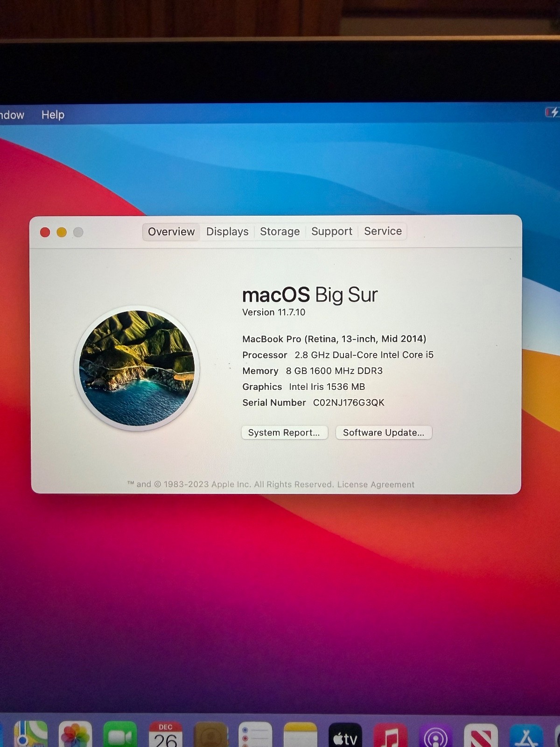
Task: Open Calendar showing DEC 26 in Dock
Action: pyautogui.click(x=165, y=734)
